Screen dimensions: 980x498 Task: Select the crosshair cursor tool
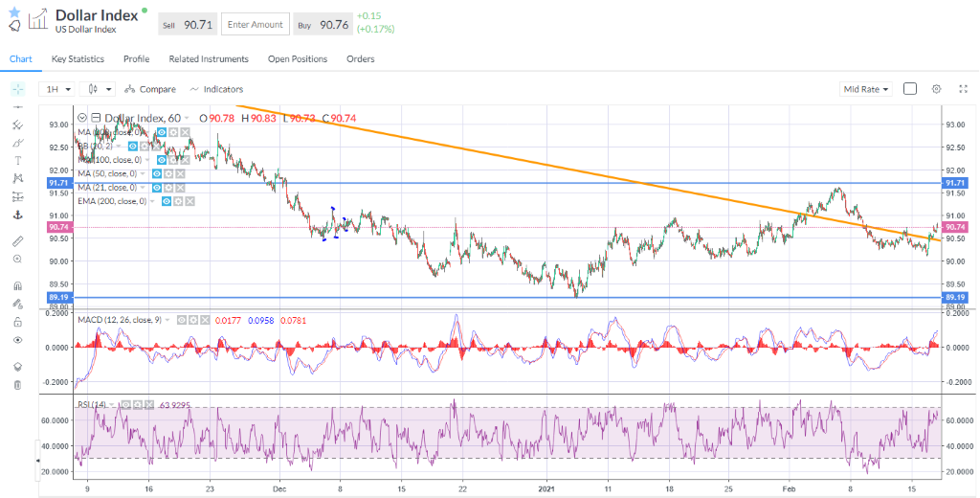17,89
